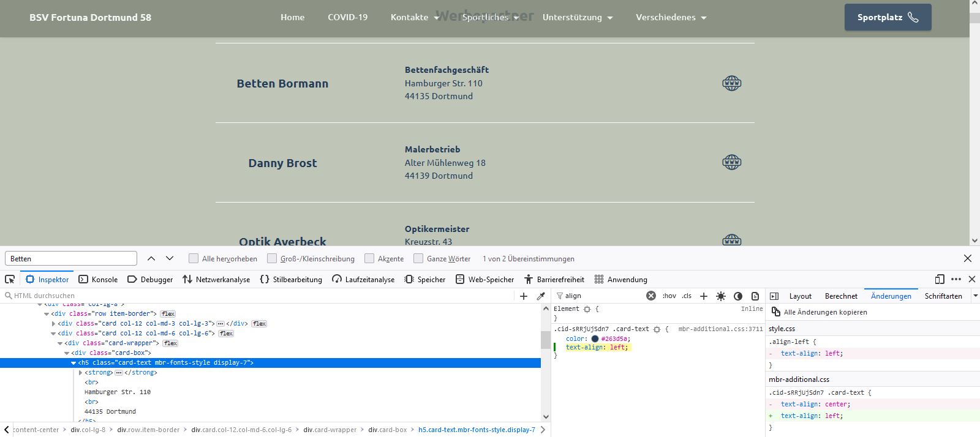Pick a color with the eyedropper icon
Viewport: 980px width, 437px height.
(541, 296)
